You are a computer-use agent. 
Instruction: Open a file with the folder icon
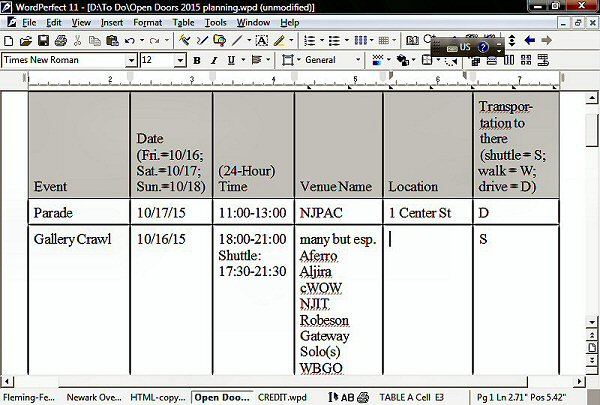[x=26, y=41]
